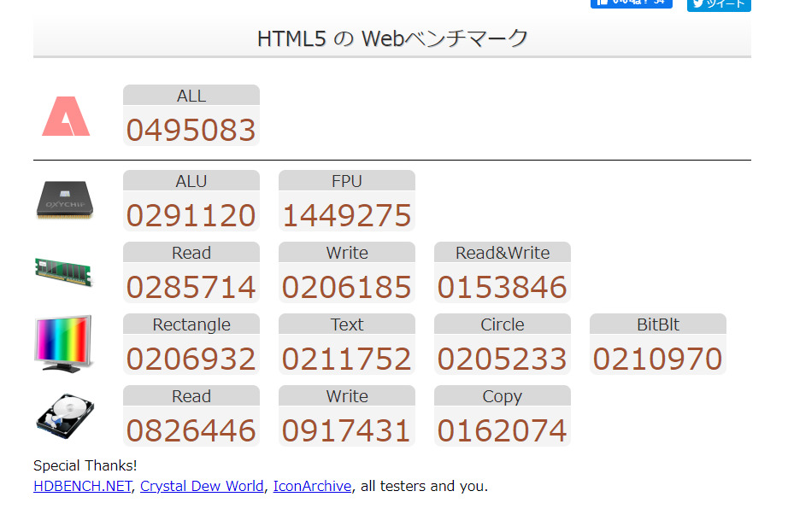788x532 pixels.
Task: Click the BitBlt score 0210970
Action: [x=658, y=359]
